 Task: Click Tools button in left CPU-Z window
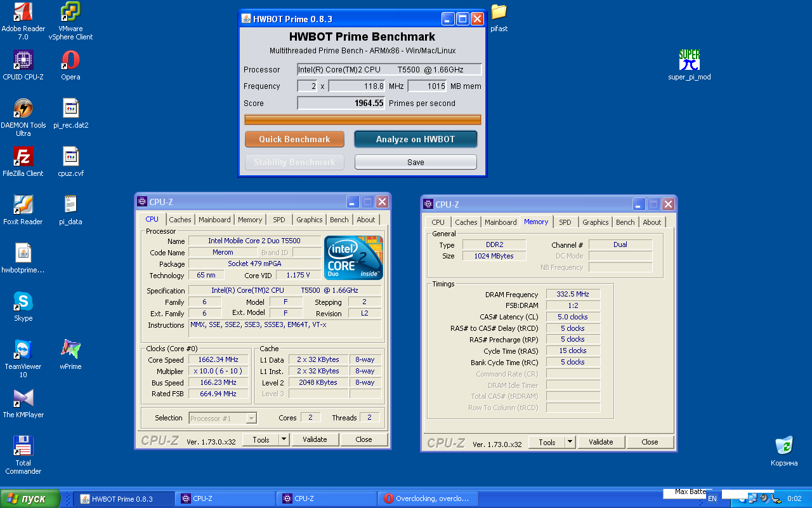tap(261, 439)
